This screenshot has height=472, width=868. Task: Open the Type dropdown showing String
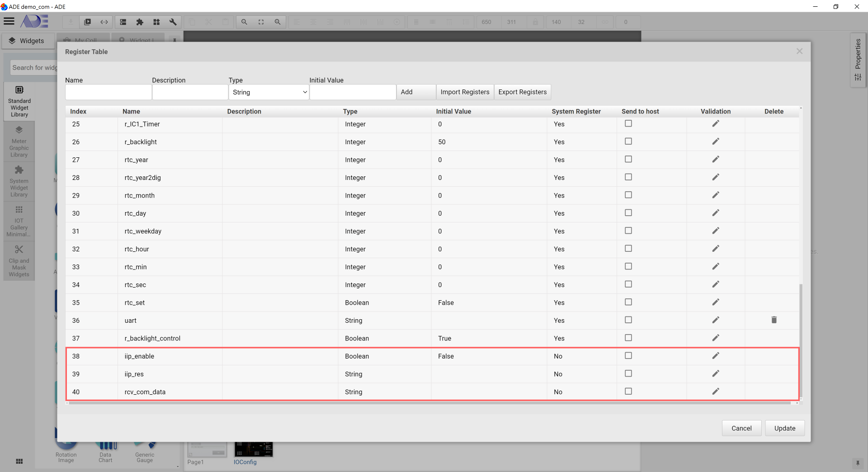pos(269,92)
